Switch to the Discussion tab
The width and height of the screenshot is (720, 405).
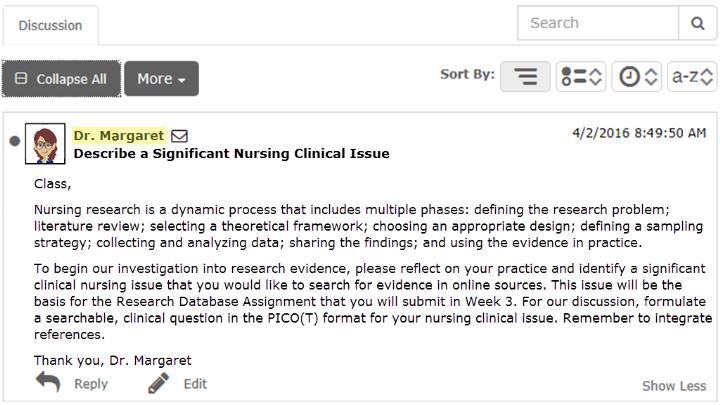coord(51,25)
